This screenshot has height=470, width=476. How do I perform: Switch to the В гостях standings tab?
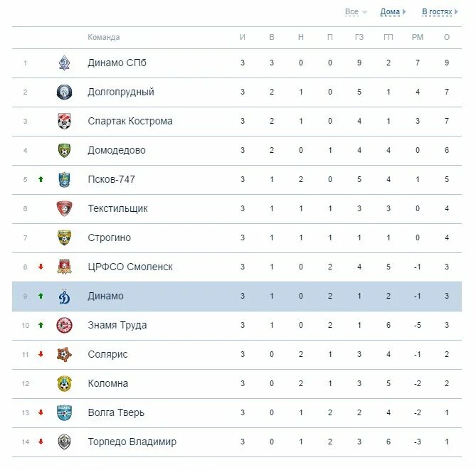437,12
